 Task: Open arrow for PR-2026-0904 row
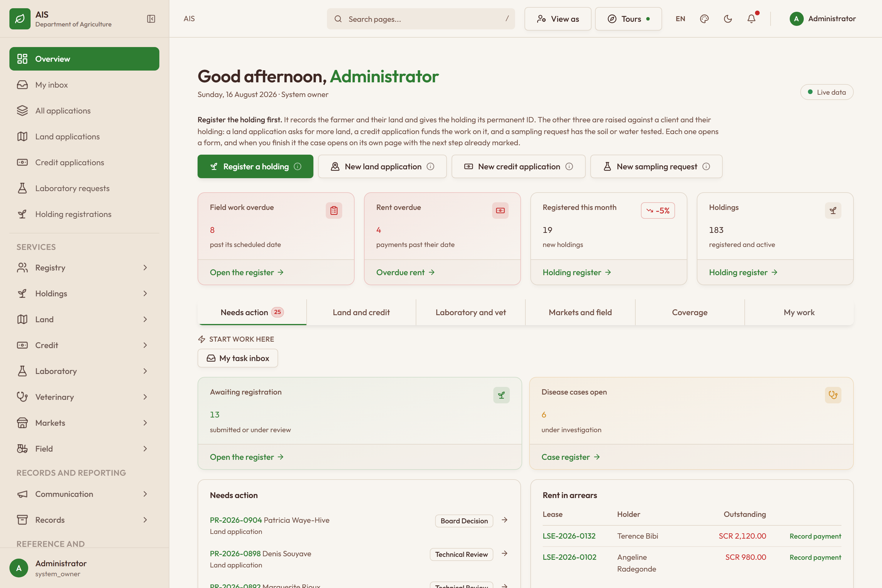pyautogui.click(x=505, y=520)
